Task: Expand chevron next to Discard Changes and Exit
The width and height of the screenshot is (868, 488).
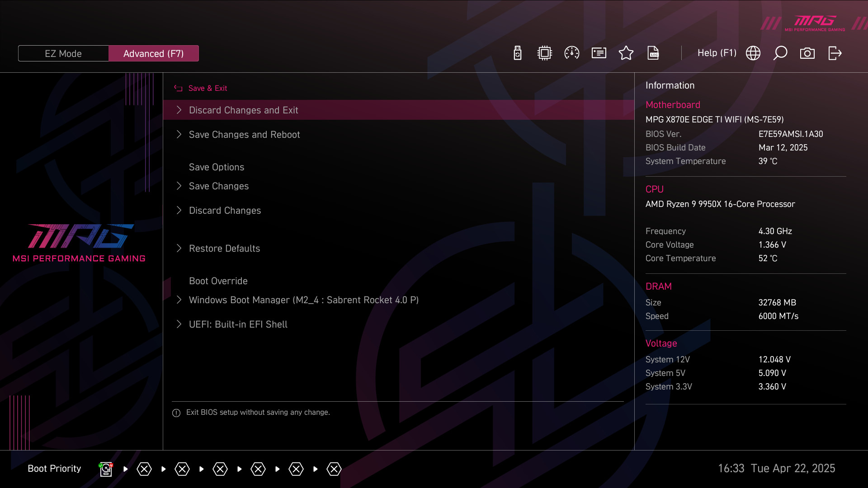Action: (179, 110)
